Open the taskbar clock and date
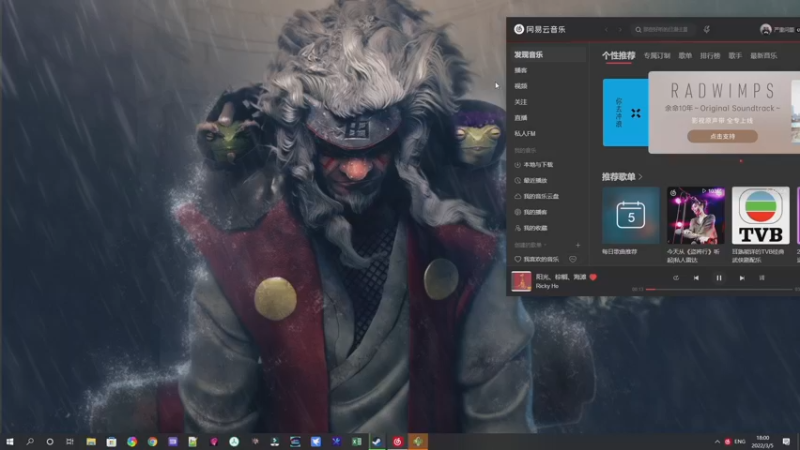 (x=763, y=442)
